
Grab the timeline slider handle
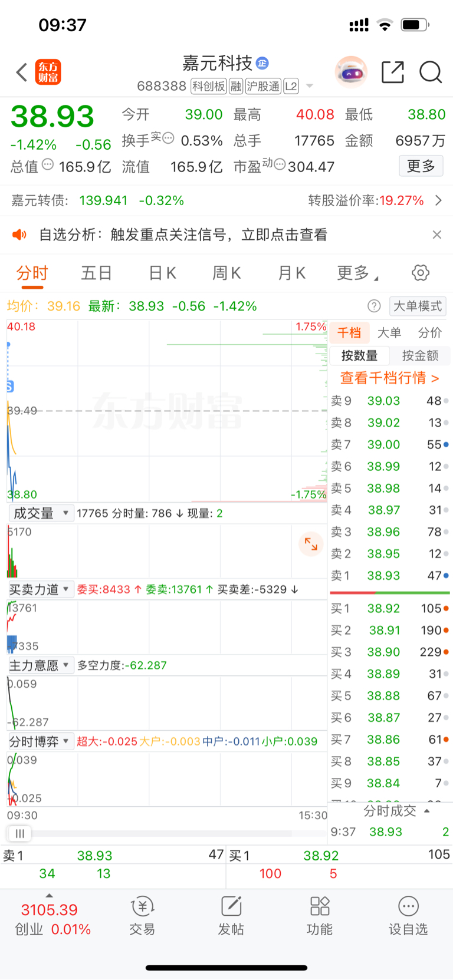tap(19, 833)
